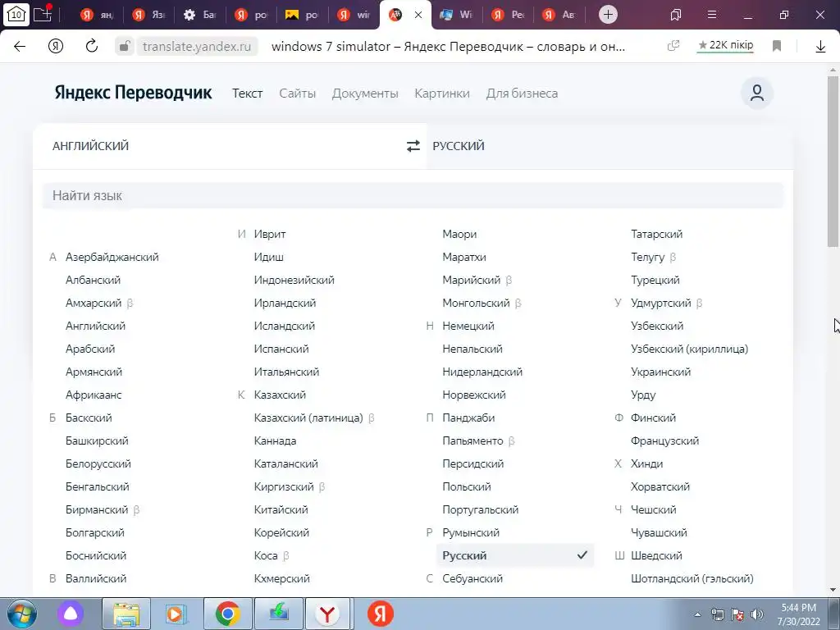Open the source language АНГЛИЙСКИЙ selector
This screenshot has width=840, height=630.
[x=90, y=146]
